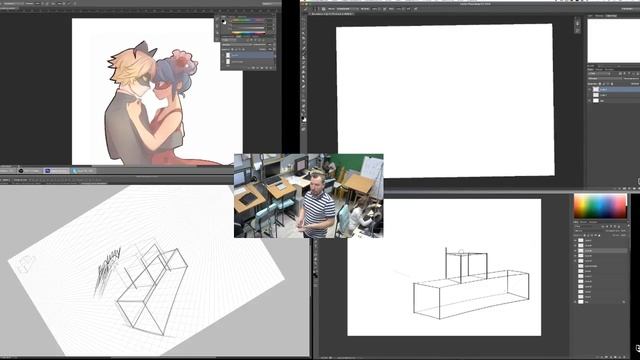Open the upper collapsed panel icon beside the blank canvas
Viewport: 640px width, 360px height.
pyautogui.click(x=578, y=23)
